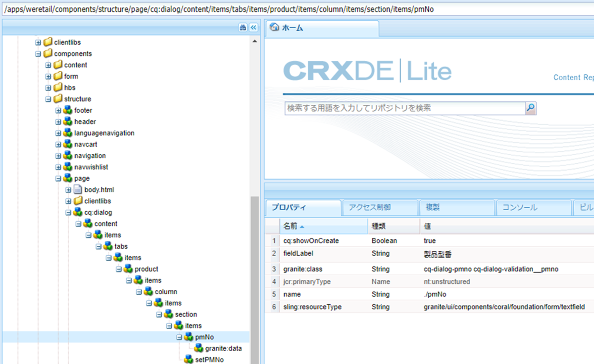Click the section node icon

(x=168, y=314)
